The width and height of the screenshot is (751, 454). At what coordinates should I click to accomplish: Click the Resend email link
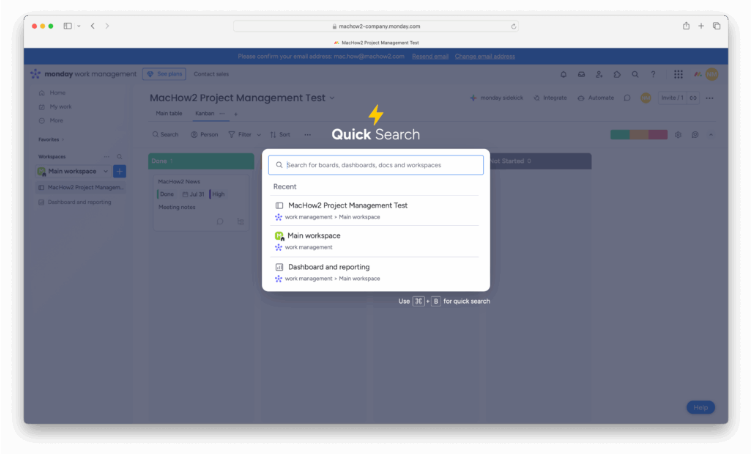click(430, 57)
